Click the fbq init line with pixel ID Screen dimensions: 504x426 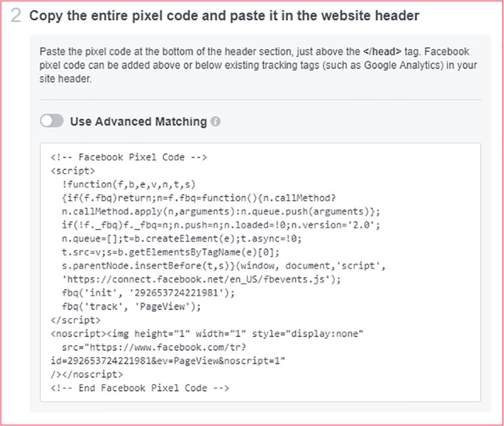(148, 293)
